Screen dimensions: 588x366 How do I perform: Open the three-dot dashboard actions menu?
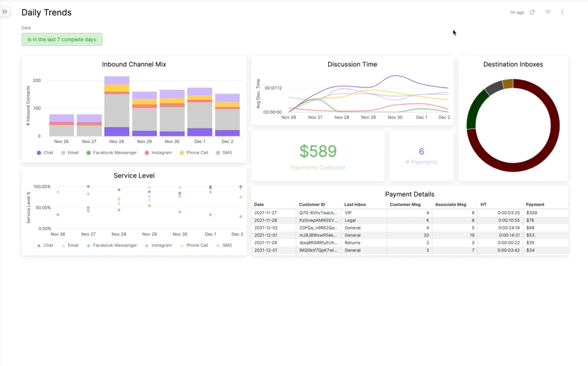coord(562,12)
